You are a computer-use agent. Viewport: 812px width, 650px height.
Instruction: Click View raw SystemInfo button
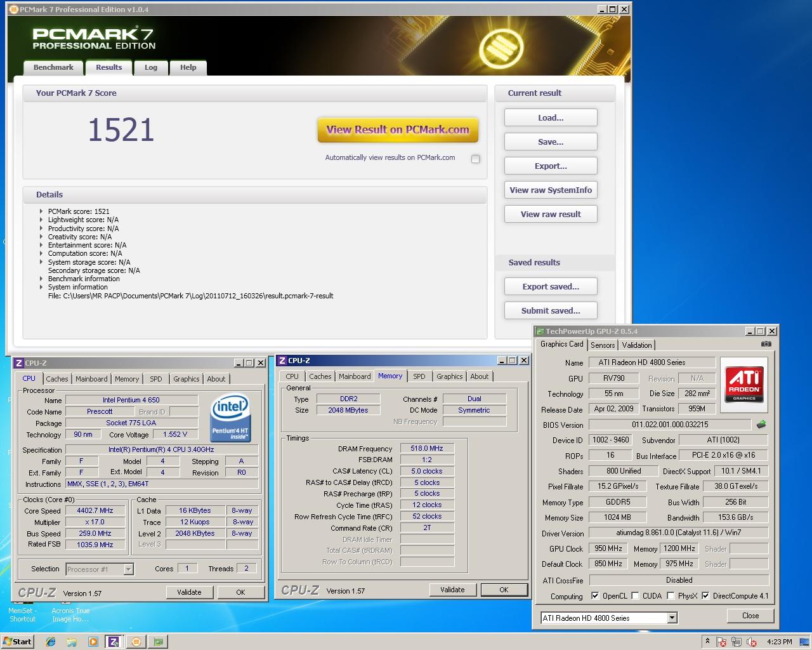pyautogui.click(x=551, y=190)
